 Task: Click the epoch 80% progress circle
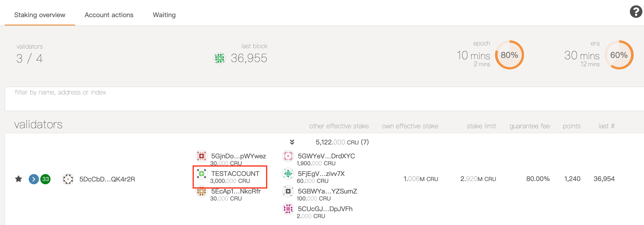(509, 55)
